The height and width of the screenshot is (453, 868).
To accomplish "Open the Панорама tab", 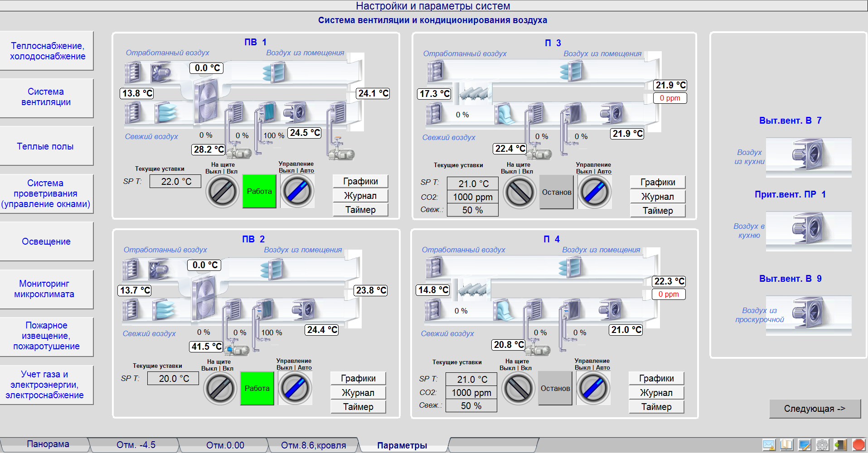I will [x=48, y=444].
